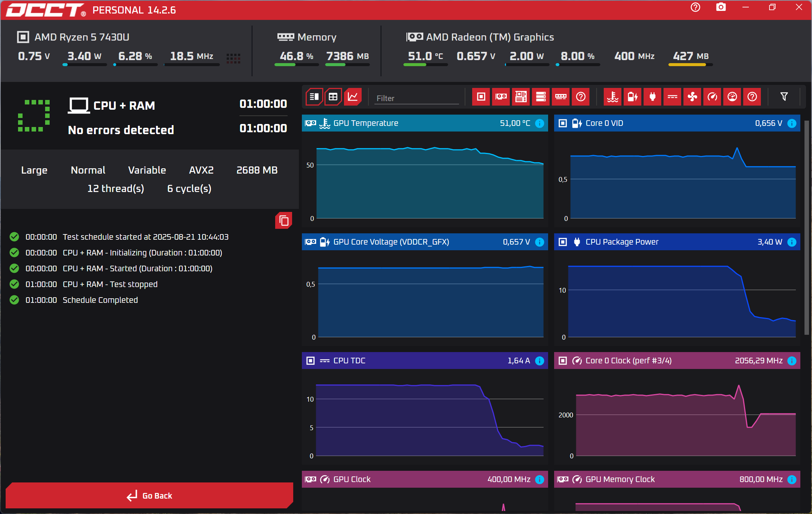Screen dimensions: 812x514
Task: Toggle fan sensor type filter
Action: [x=692, y=97]
